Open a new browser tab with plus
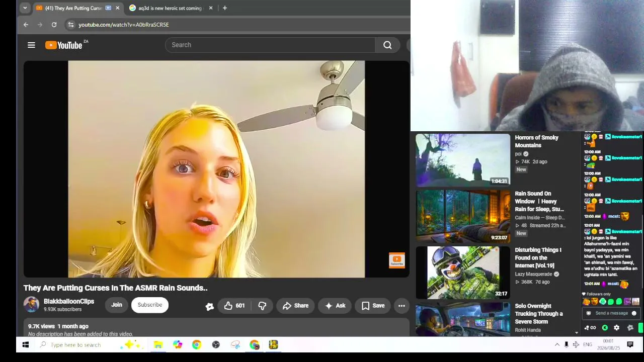 [x=225, y=8]
